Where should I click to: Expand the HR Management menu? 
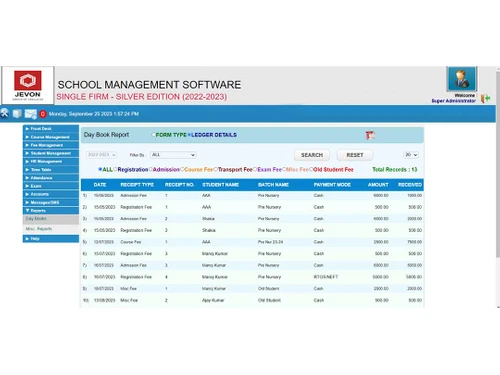point(51,161)
